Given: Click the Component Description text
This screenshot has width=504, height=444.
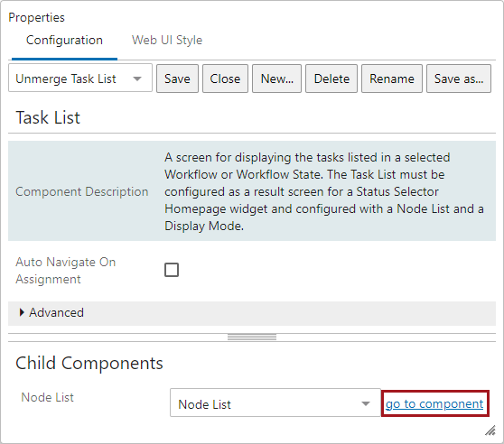Looking at the screenshot, I should 82,191.
